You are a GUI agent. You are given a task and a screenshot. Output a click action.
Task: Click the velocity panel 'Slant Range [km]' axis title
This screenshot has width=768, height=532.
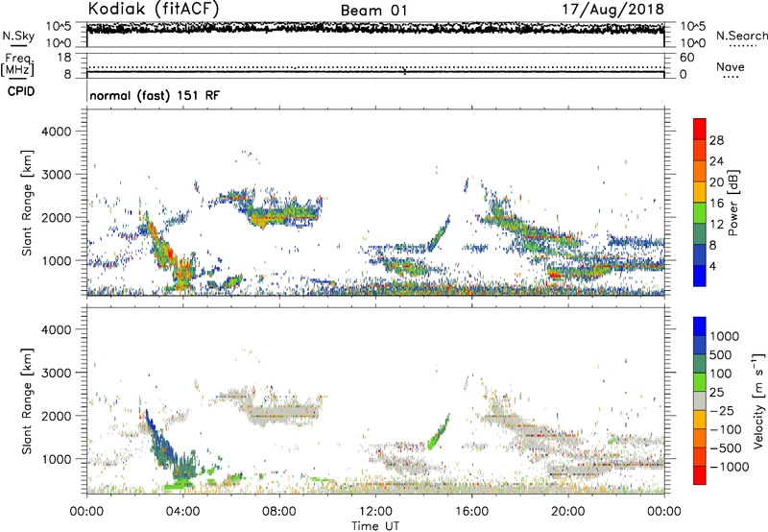pyautogui.click(x=27, y=401)
